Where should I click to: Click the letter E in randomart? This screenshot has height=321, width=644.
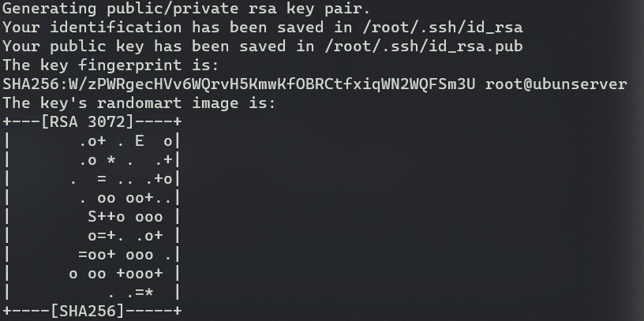pyautogui.click(x=140, y=141)
